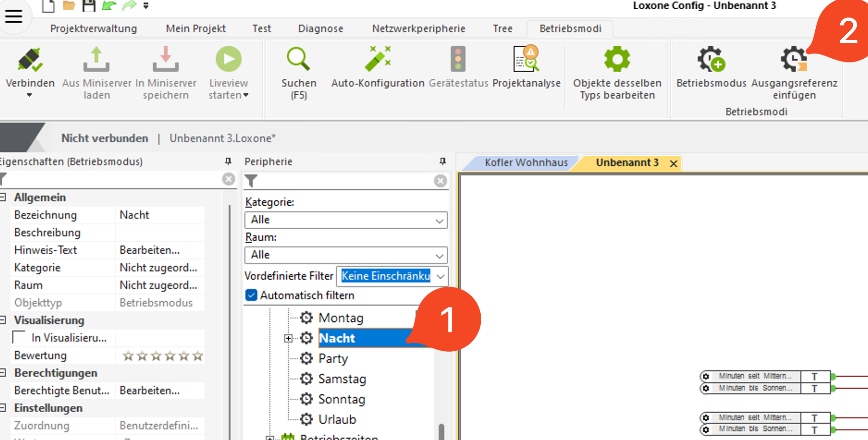Enable the In Visualisierung checkbox
The height and width of the screenshot is (440, 868).
coord(19,337)
